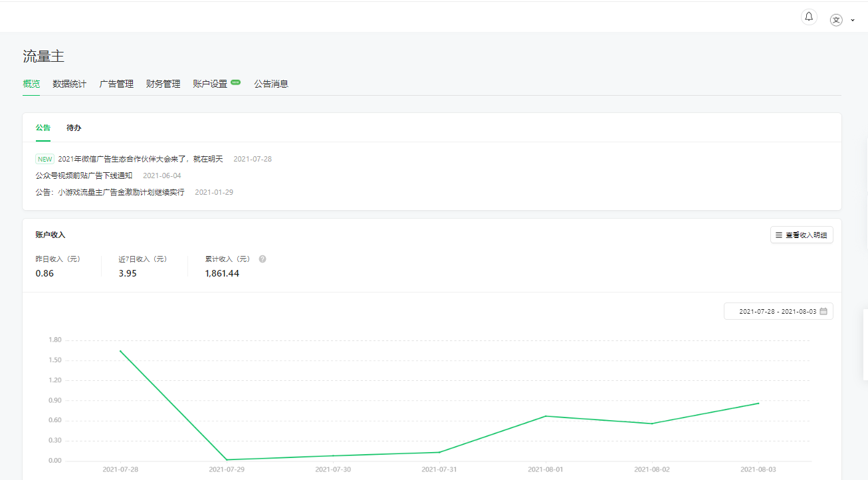The width and height of the screenshot is (868, 480).
Task: Switch to the 数据统计 tab
Action: pos(70,84)
